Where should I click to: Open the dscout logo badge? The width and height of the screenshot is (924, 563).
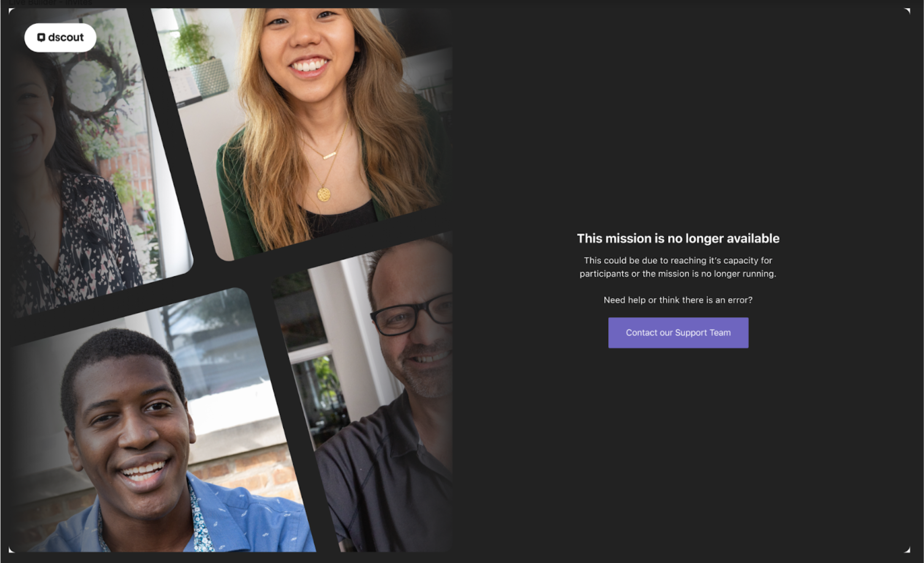tap(60, 38)
